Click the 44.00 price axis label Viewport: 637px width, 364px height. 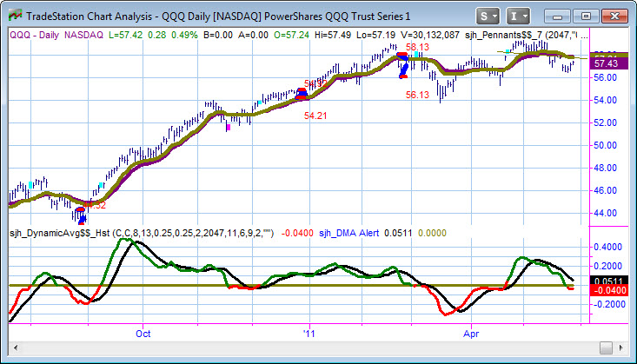pyautogui.click(x=606, y=213)
